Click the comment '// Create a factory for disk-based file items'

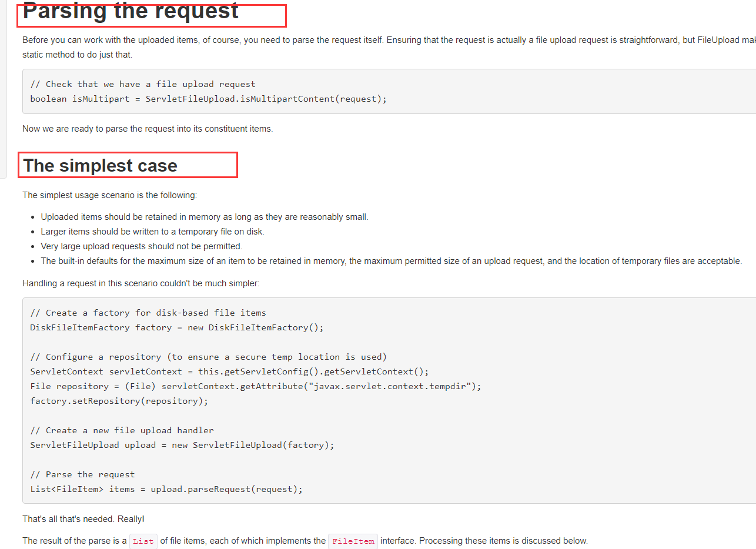(x=148, y=313)
